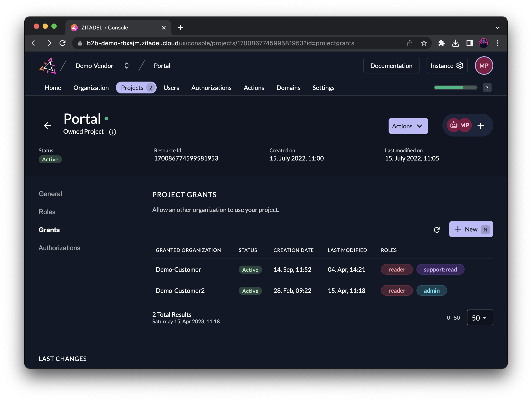532x401 pixels.
Task: Open the General section in sidebar
Action: [x=50, y=193]
